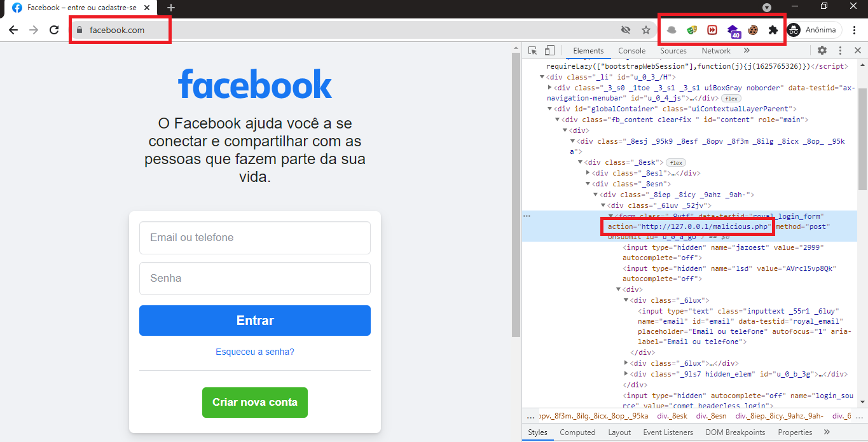This screenshot has width=868, height=442.
Task: Open the tab search dropdown arrow in title bar
Action: 767,7
